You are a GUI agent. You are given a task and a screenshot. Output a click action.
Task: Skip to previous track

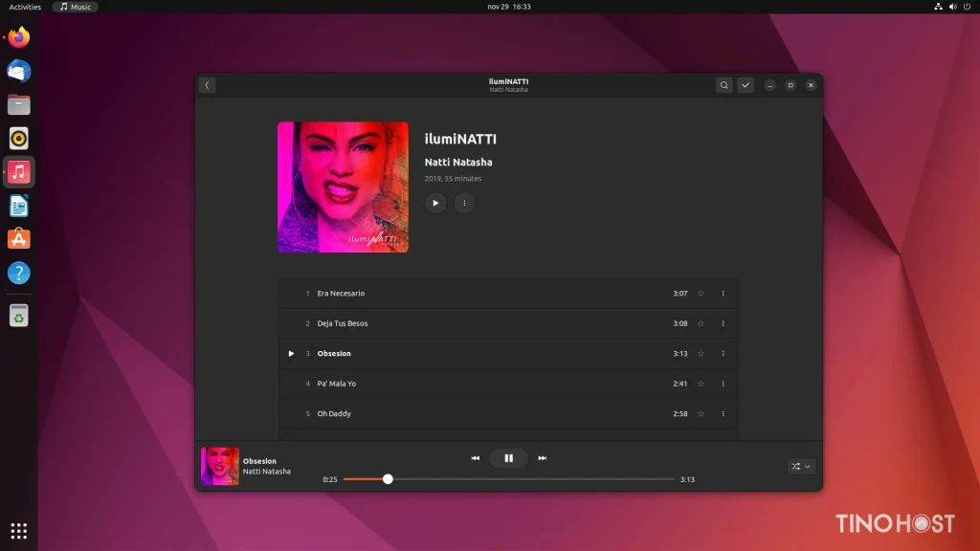point(475,458)
